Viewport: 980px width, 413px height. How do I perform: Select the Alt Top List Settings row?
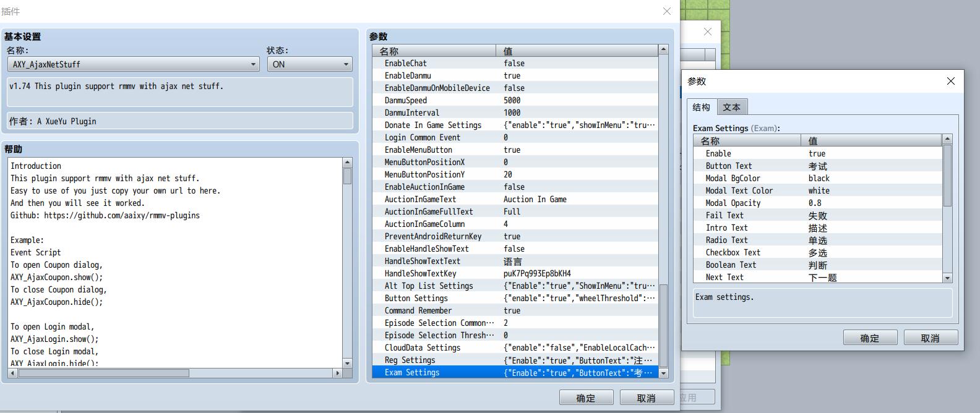(x=515, y=286)
